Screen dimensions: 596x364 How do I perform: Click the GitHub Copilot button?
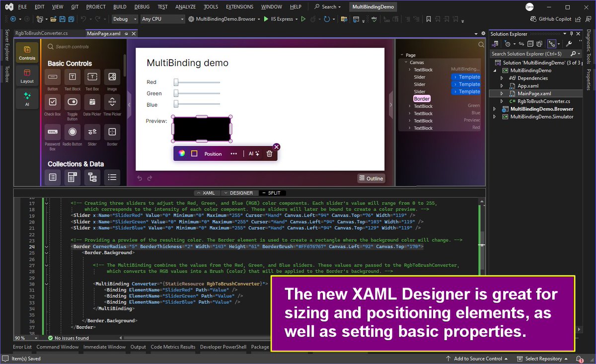tap(551, 19)
